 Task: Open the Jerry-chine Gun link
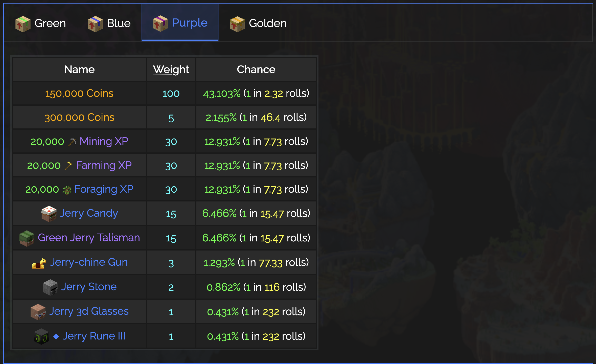point(89,262)
